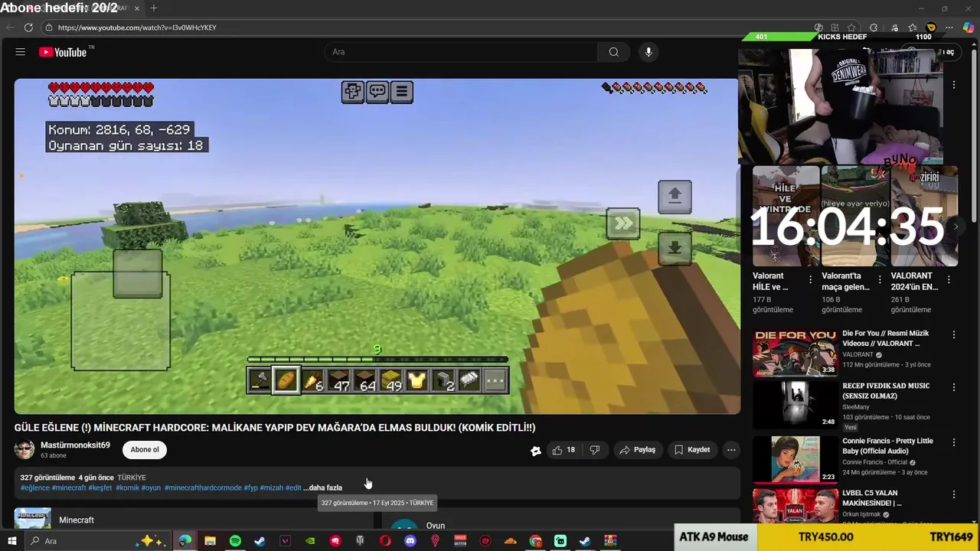Open a new browser tab
The height and width of the screenshot is (551, 980).
point(154,8)
